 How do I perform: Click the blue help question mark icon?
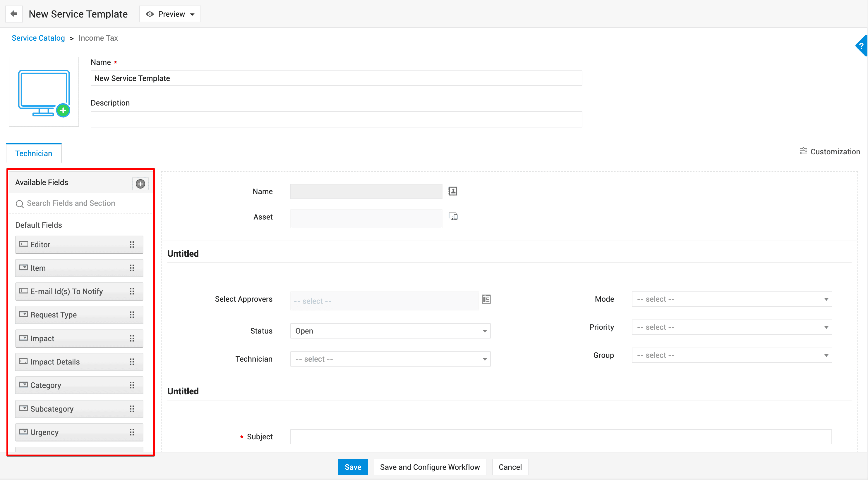tap(861, 46)
